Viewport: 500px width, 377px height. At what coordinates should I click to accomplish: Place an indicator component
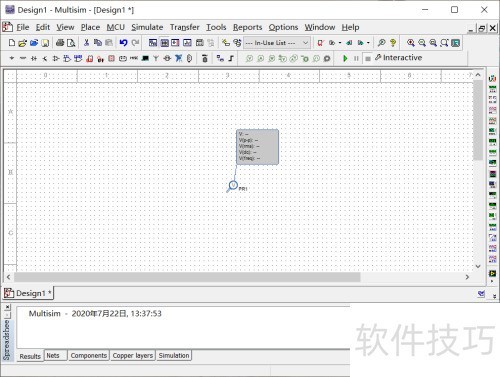pos(112,58)
